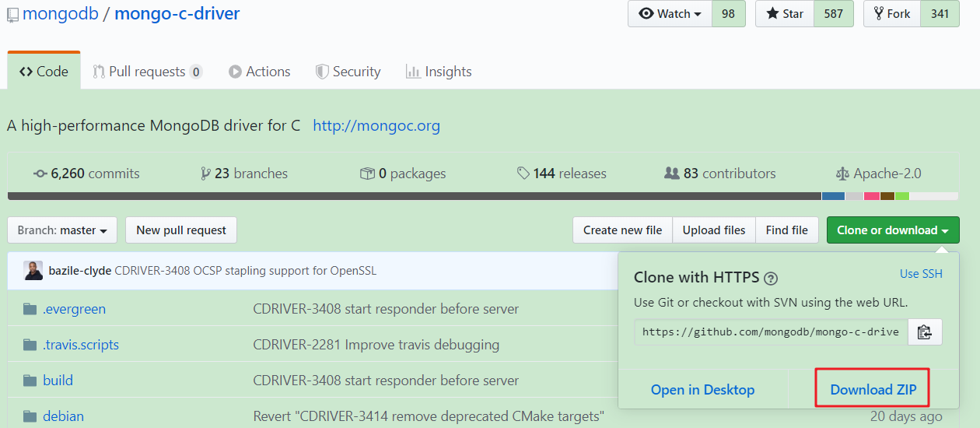The image size is (980, 428).
Task: Open .evergreen row's start responder commit message
Action: pyautogui.click(x=386, y=309)
